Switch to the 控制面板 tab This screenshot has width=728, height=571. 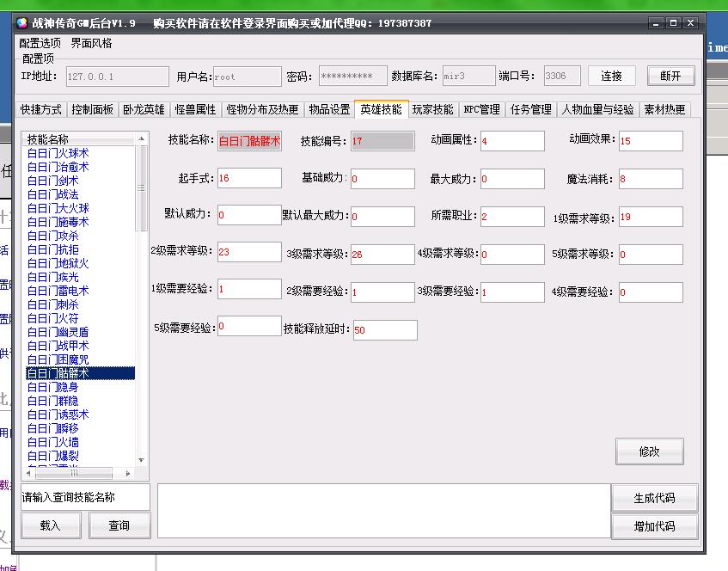coord(93,110)
